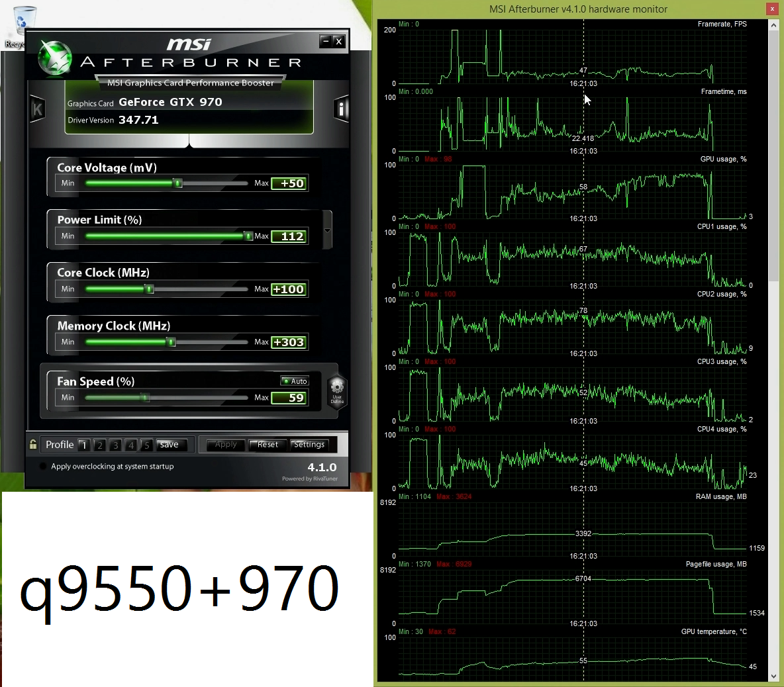784x687 pixels.
Task: Open the fan User Define gear
Action: tap(337, 392)
